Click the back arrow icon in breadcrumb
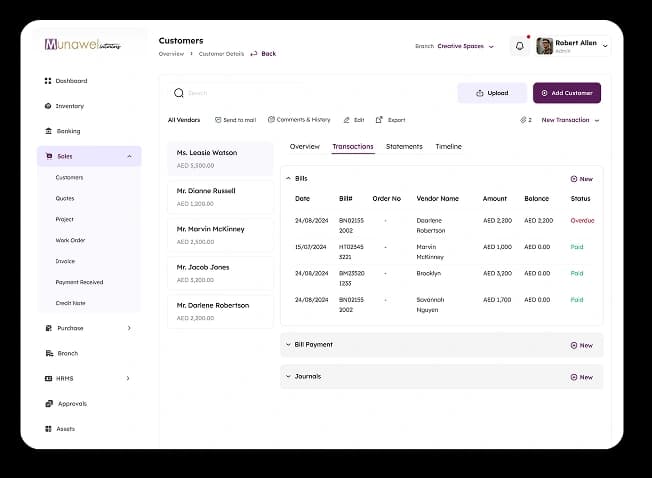 point(254,54)
